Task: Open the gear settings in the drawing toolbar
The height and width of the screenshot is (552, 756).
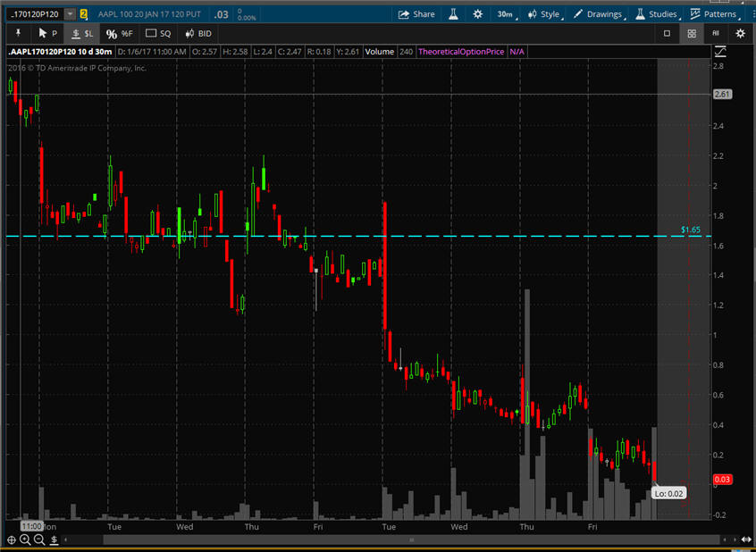Action: point(740,33)
